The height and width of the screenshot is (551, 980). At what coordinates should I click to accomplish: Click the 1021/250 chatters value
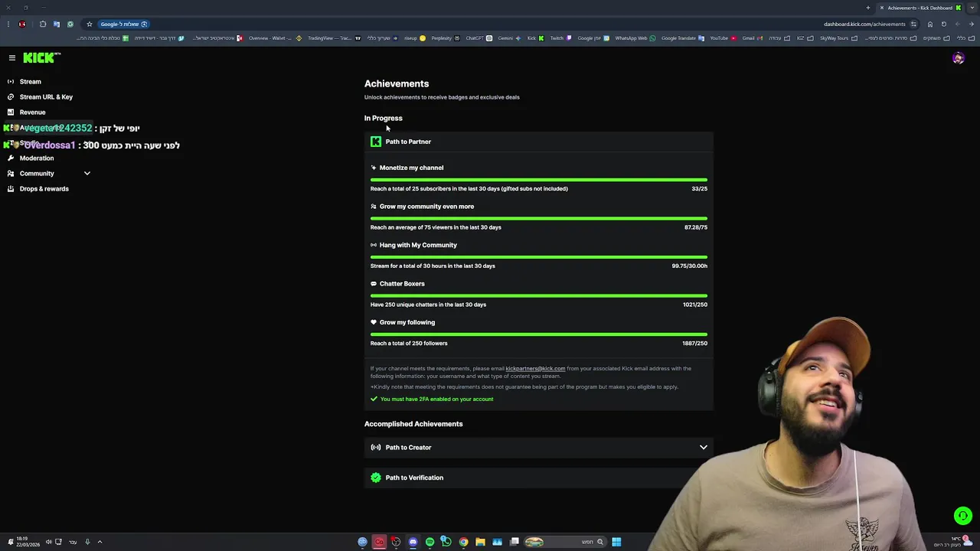[x=695, y=305]
